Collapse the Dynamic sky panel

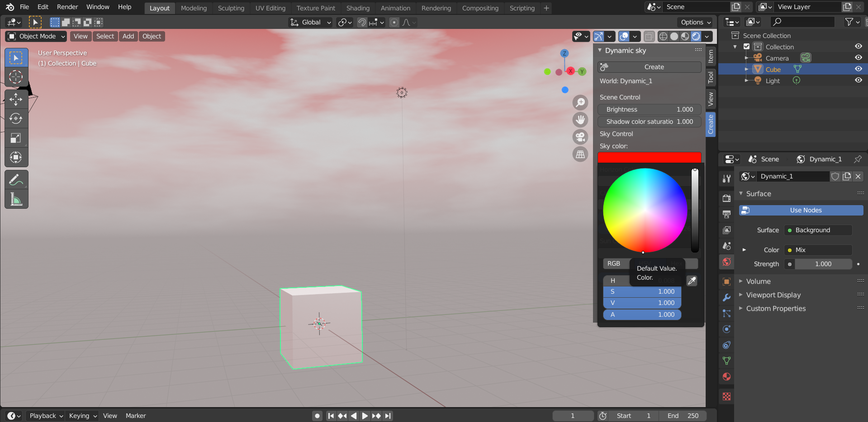[x=600, y=50]
